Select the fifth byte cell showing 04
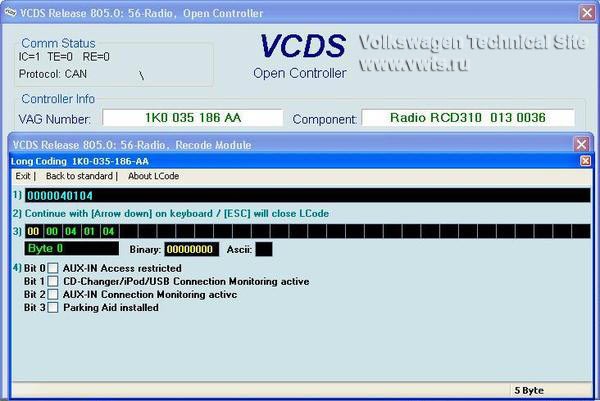Image resolution: width=600 pixels, height=401 pixels. click(109, 231)
